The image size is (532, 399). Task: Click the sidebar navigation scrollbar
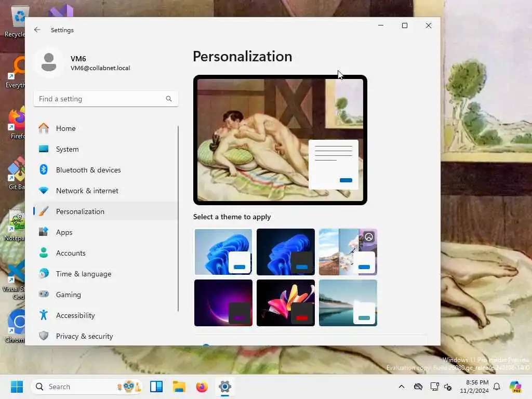click(x=178, y=219)
